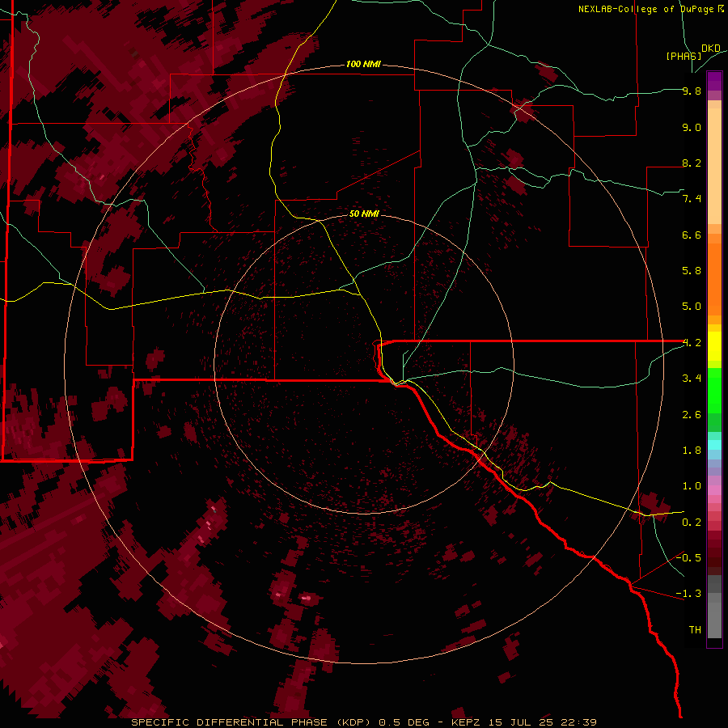
Task: Click the 1.8 scale label
Action: click(x=692, y=451)
